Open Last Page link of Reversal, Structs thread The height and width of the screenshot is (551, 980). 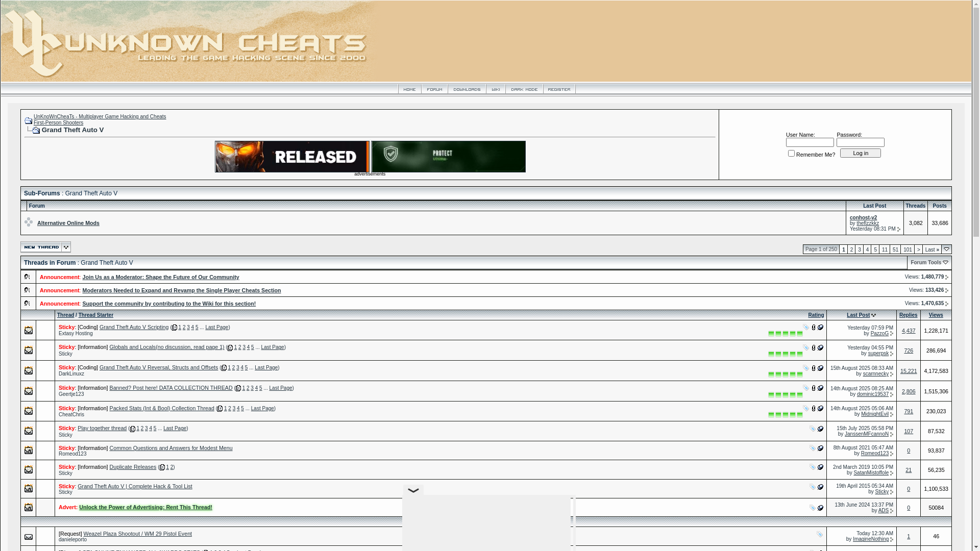click(x=266, y=368)
